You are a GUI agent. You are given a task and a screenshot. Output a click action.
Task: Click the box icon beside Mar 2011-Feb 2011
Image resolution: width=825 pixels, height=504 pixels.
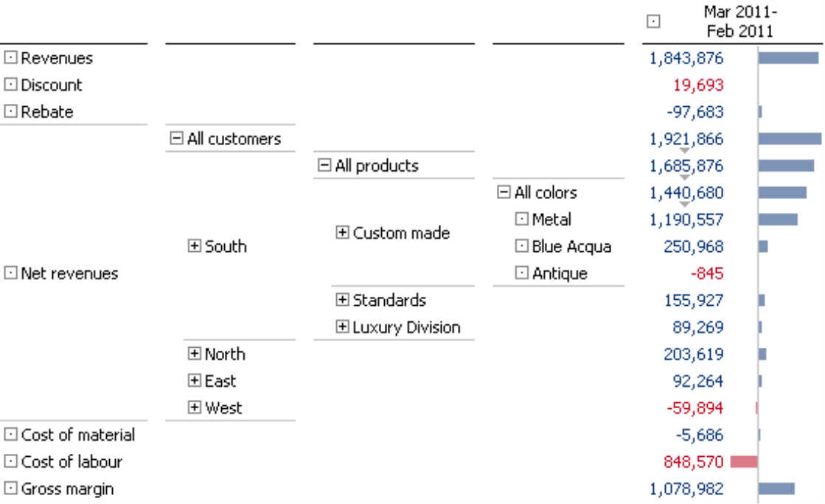[653, 21]
